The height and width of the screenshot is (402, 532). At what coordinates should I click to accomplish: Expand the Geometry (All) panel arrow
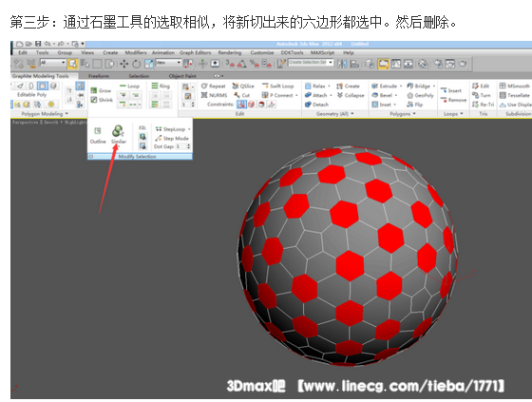tap(352, 114)
